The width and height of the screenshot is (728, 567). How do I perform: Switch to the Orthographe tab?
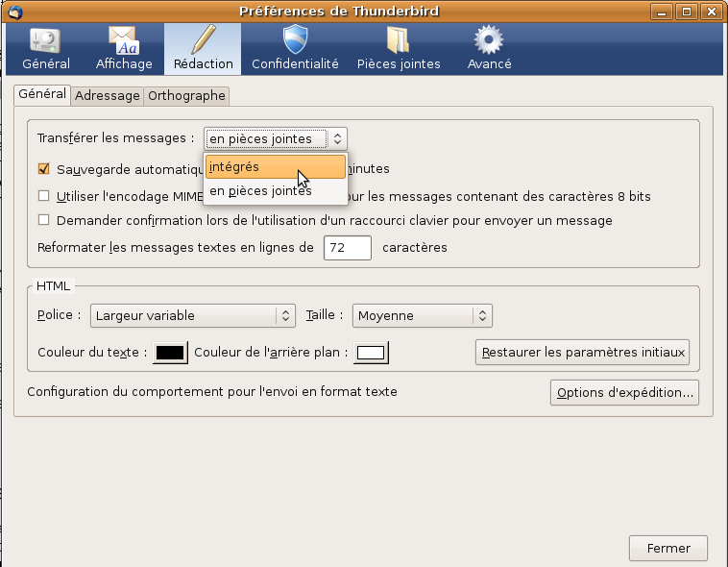[x=186, y=96]
